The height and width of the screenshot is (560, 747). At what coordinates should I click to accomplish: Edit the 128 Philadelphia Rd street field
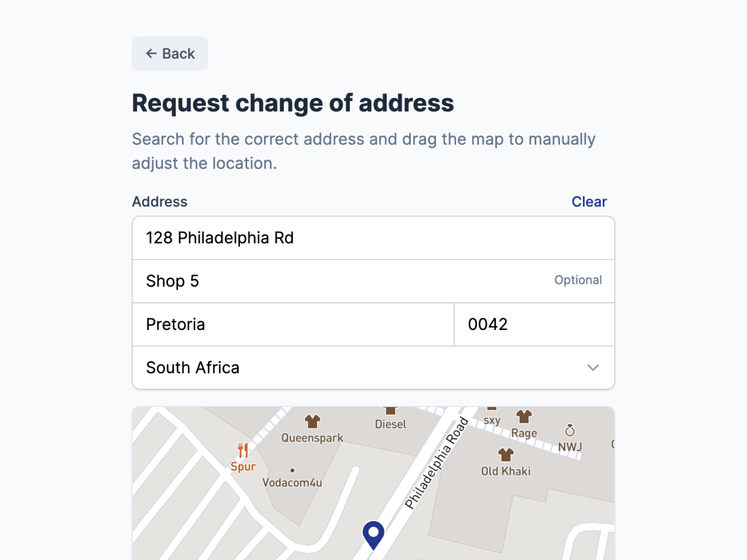coord(373,238)
